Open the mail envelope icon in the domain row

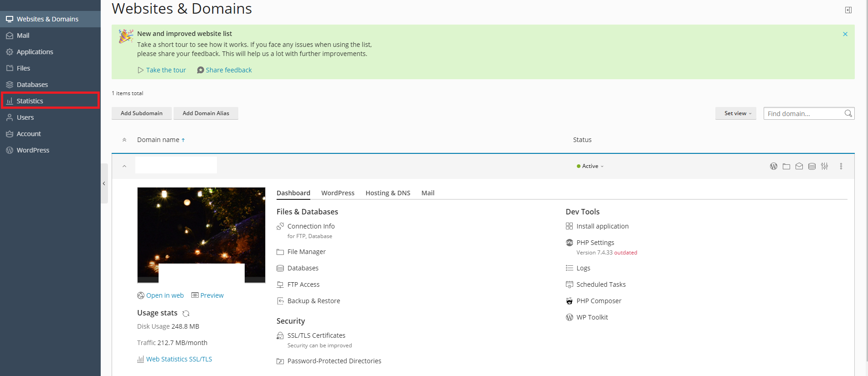tap(799, 166)
